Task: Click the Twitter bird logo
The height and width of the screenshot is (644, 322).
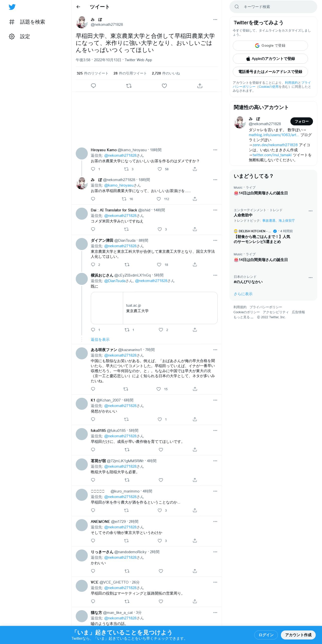Action: [x=12, y=7]
